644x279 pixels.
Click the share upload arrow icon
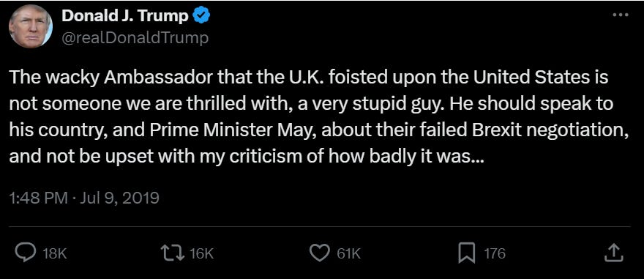point(615,253)
